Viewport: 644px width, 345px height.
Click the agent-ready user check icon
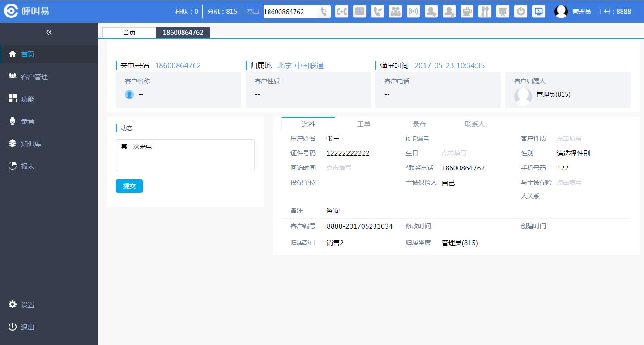431,12
